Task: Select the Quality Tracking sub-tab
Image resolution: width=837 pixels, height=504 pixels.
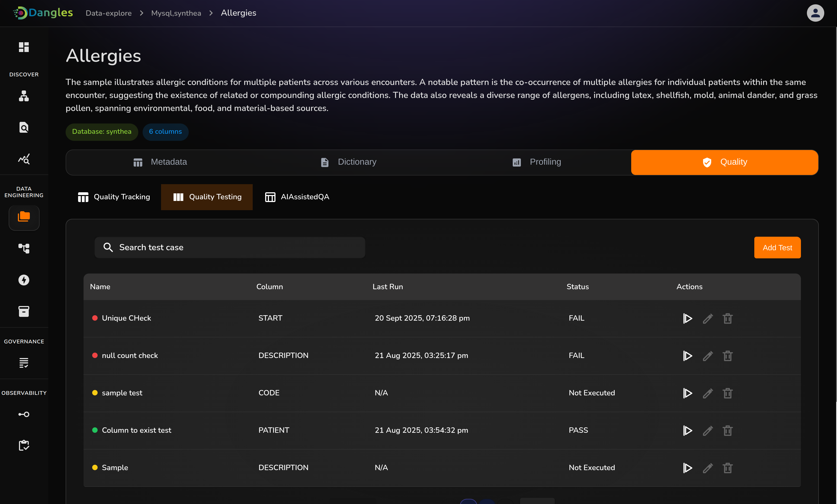Action: 114,197
